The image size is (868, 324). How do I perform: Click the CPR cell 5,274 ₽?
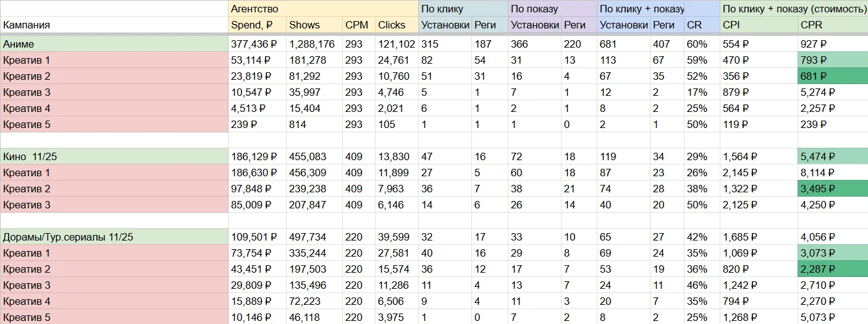point(833,92)
